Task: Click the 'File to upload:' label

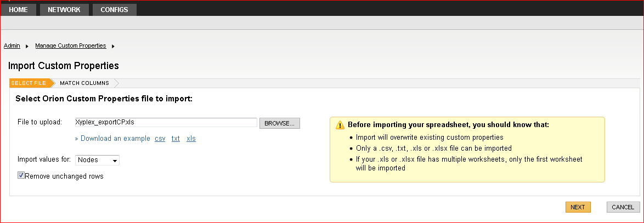Action: [x=40, y=122]
